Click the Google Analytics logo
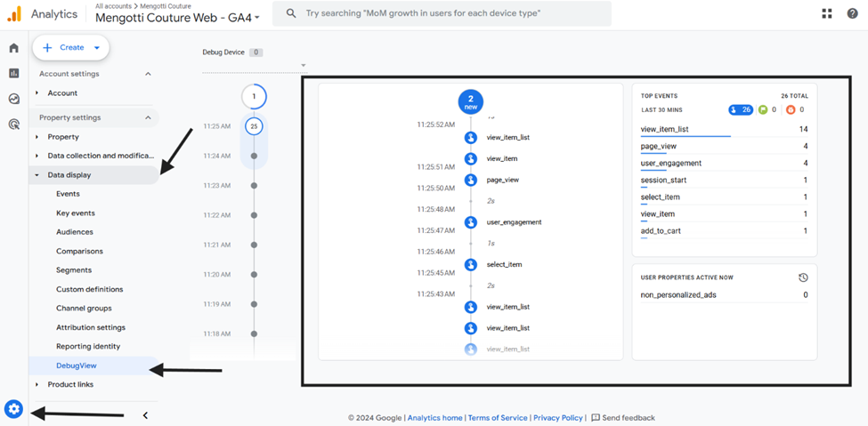868x426 pixels. tap(14, 14)
